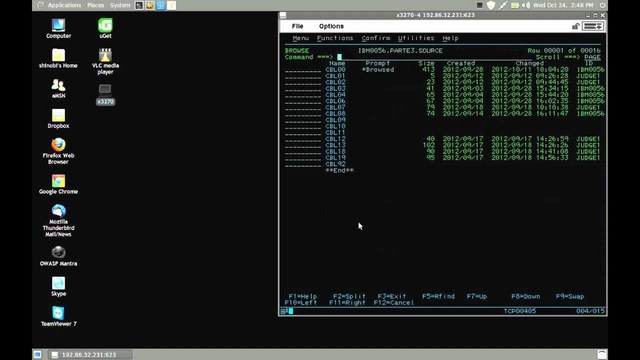
Task: Open the Places menu in the top panel
Action: point(96,5)
